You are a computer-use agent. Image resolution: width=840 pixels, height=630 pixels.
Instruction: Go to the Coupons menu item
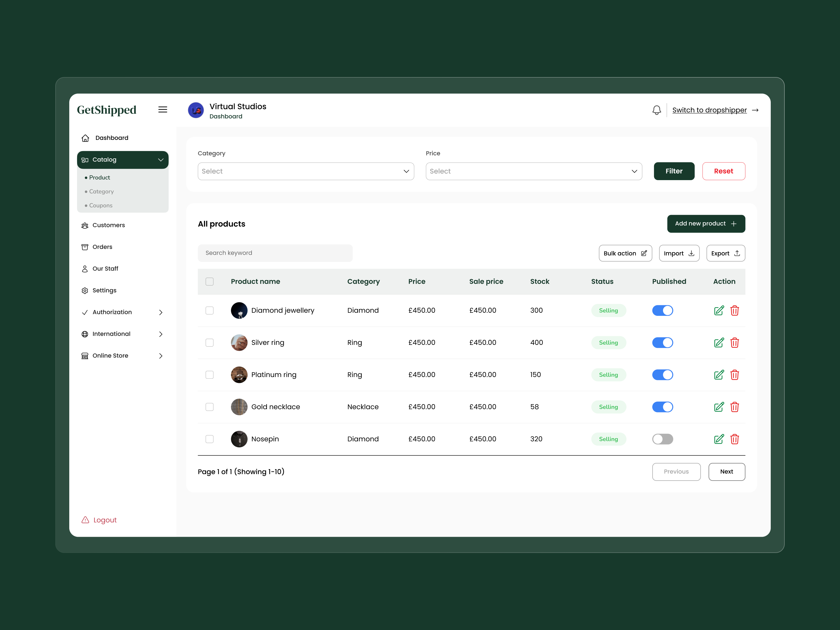(101, 205)
